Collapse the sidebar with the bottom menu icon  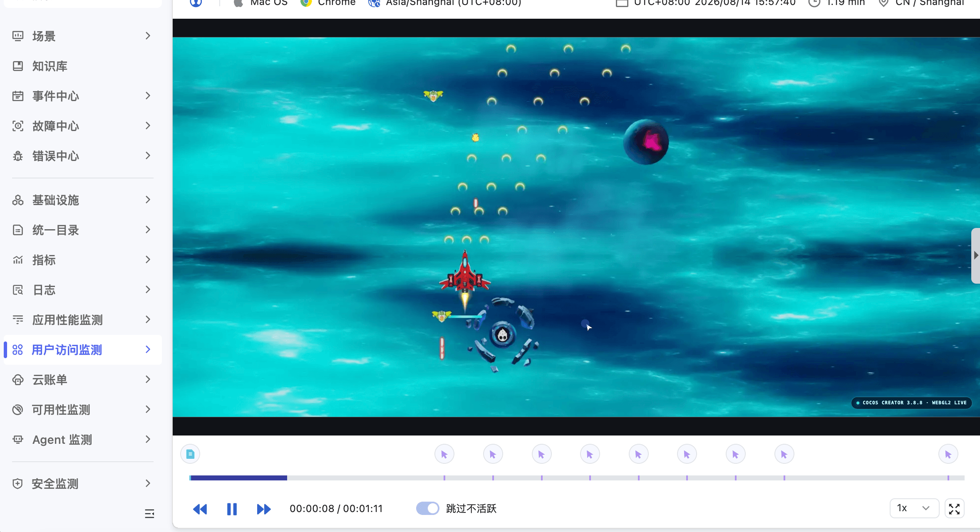click(149, 514)
